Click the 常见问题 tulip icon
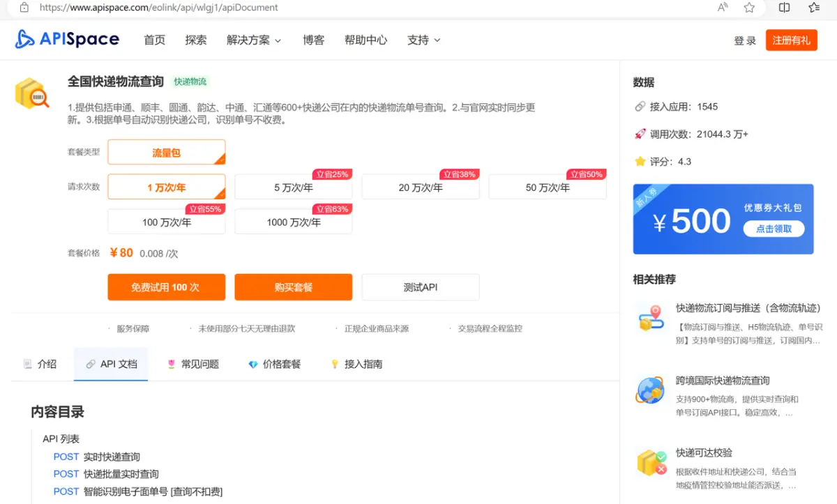 point(172,364)
